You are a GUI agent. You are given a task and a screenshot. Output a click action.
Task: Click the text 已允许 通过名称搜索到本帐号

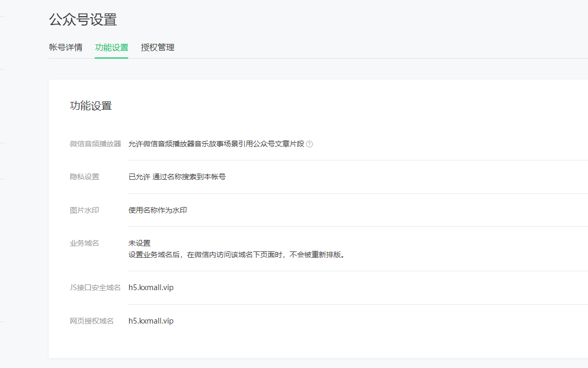point(177,177)
